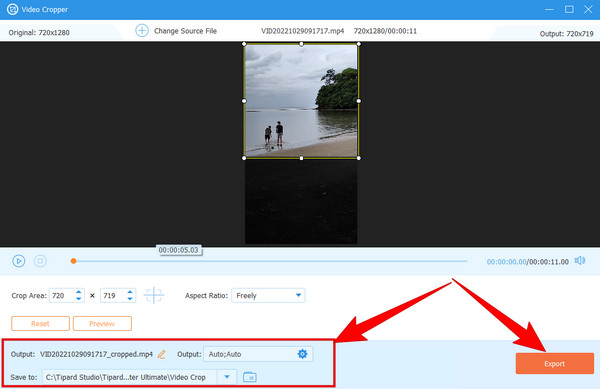Click the top-left crop handle

point(245,44)
